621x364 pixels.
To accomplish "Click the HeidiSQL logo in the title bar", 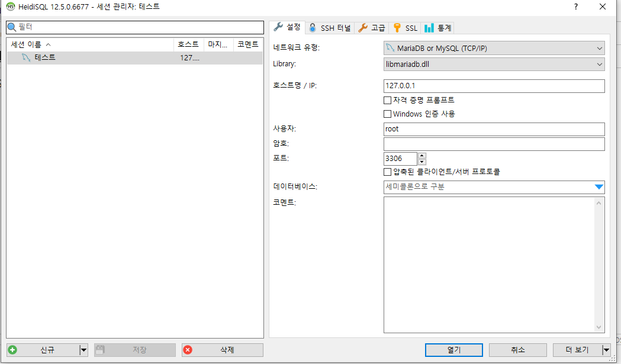I will (x=10, y=7).
